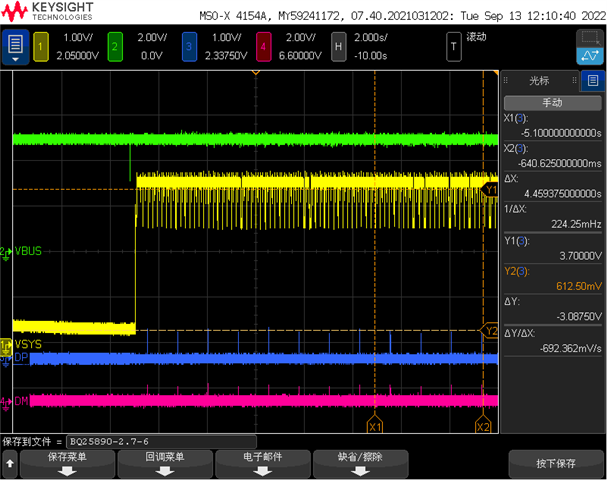Toggle channel 3 blue button

point(189,47)
